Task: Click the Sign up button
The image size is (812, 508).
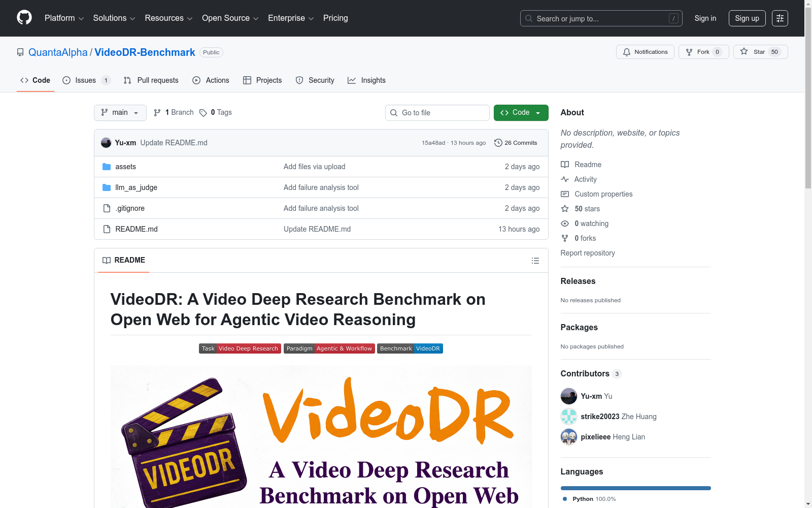Action: 747,18
